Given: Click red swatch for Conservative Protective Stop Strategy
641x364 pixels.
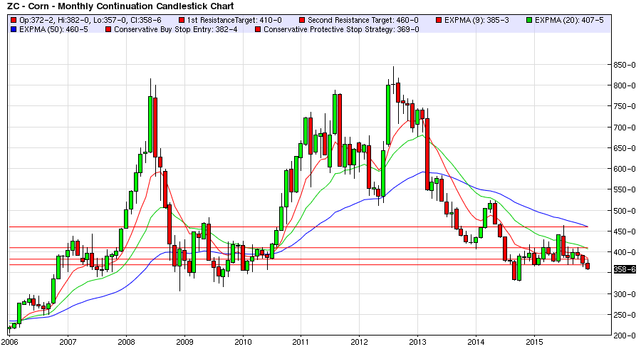Looking at the screenshot, I should pos(258,29).
